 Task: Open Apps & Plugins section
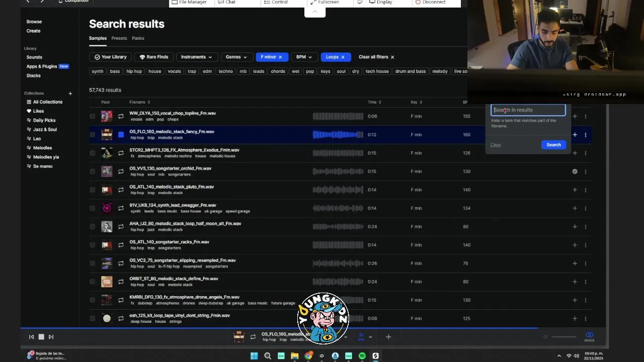(47, 66)
